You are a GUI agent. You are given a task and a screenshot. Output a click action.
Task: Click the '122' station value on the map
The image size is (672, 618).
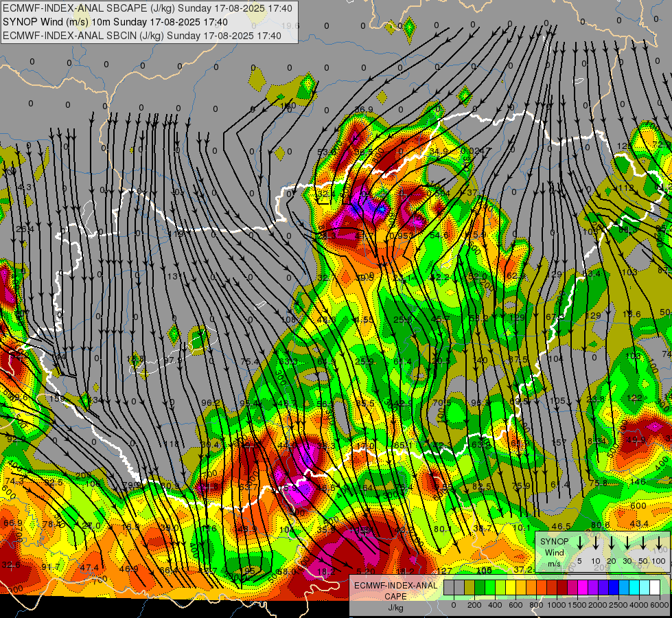pos(634,398)
